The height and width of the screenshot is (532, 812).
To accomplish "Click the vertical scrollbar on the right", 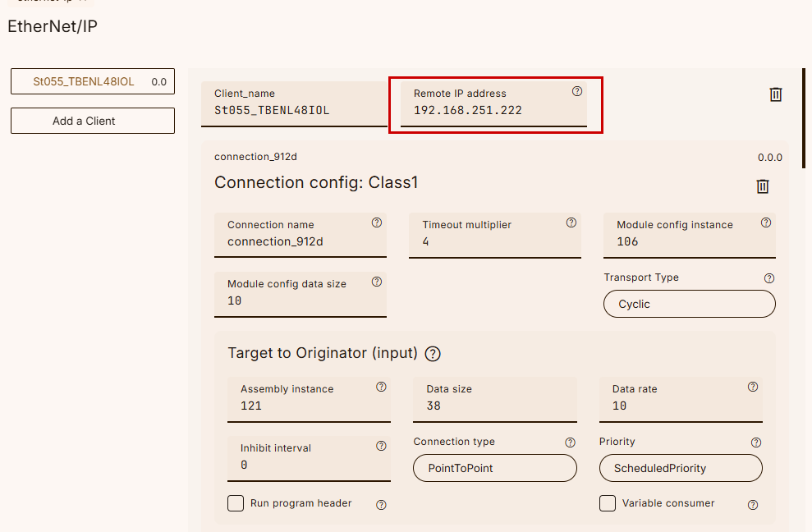I will (803, 118).
